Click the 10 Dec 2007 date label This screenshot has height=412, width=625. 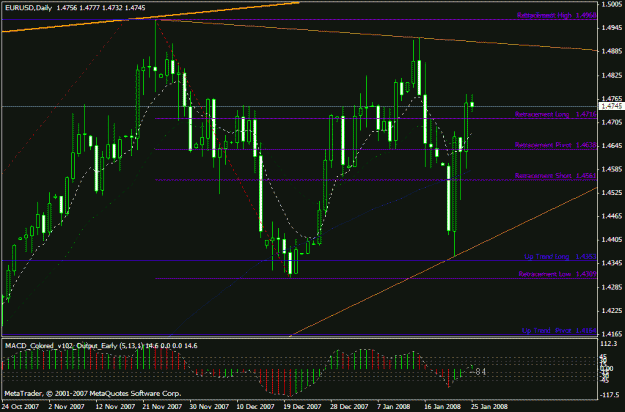256,406
